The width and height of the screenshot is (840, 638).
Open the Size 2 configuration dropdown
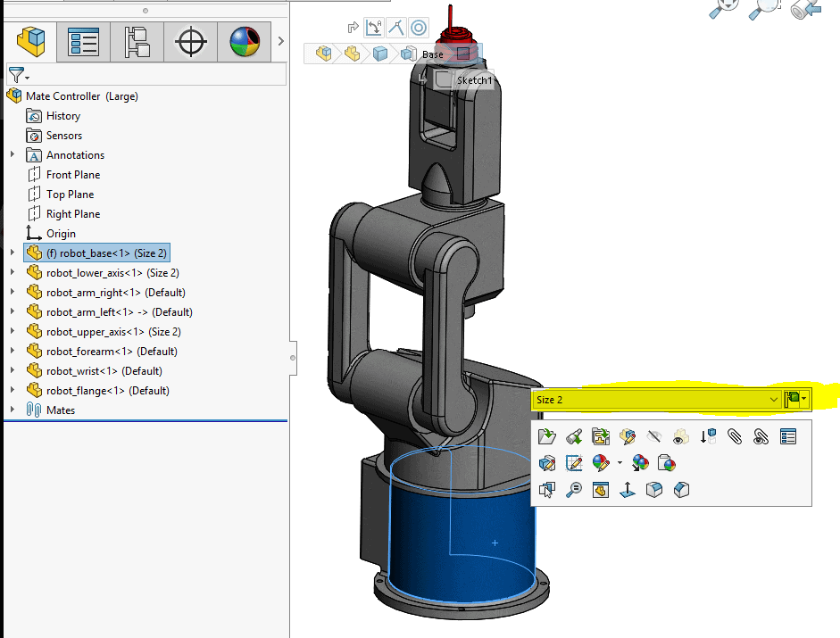774,400
